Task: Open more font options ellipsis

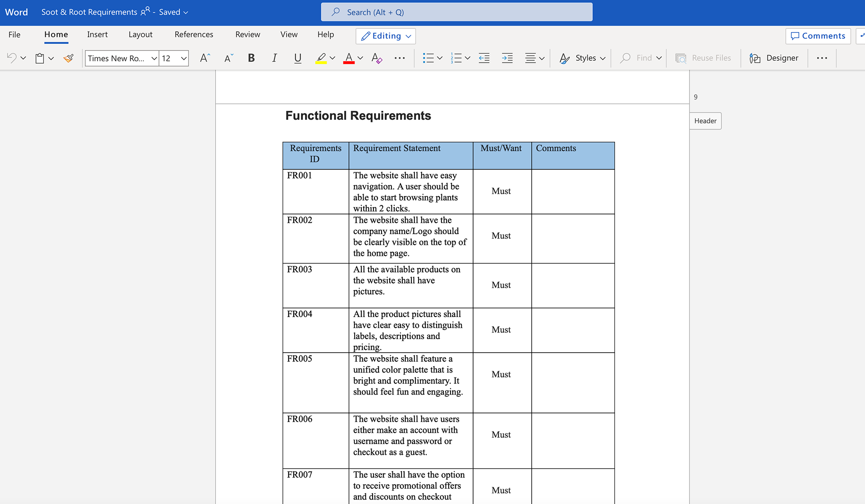Action: [400, 58]
